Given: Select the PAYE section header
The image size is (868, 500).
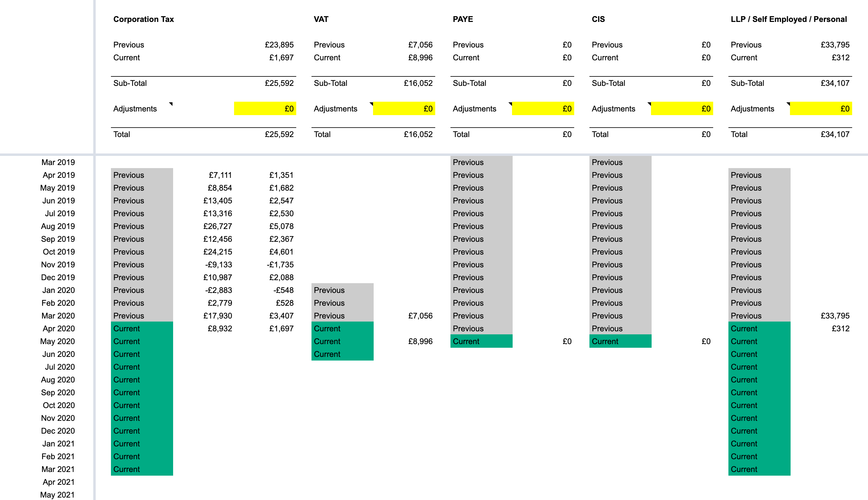Looking at the screenshot, I should click(463, 19).
